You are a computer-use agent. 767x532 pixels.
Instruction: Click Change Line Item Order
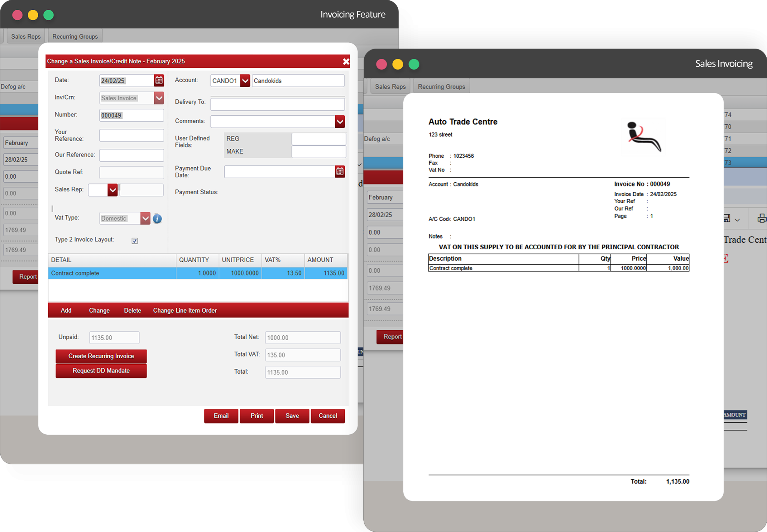point(185,310)
